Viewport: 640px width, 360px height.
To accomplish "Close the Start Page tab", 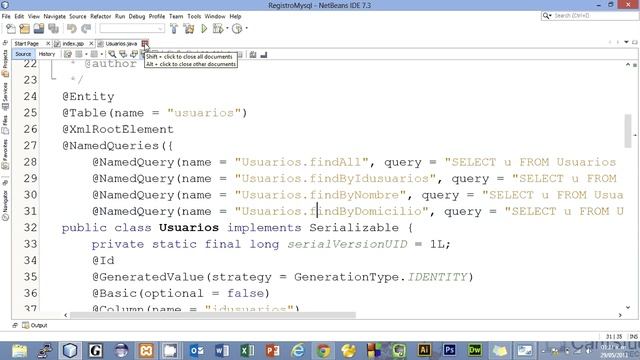I will tap(48, 43).
